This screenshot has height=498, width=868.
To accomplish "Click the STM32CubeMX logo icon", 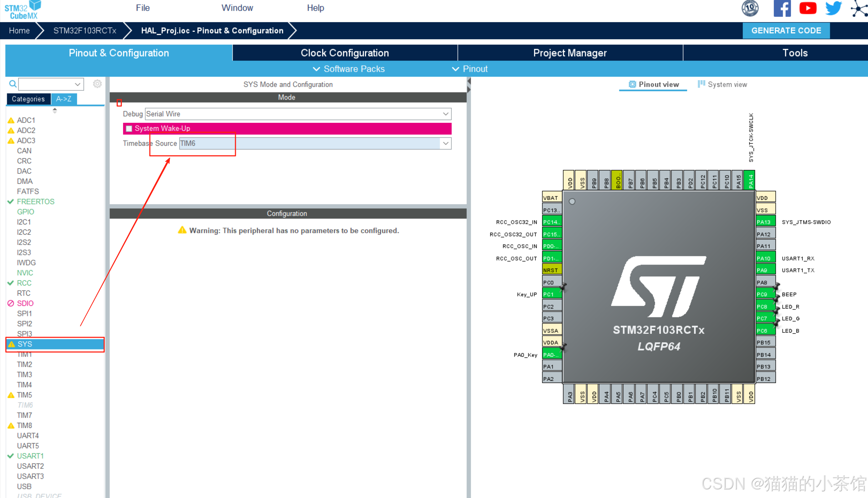I will tap(23, 10).
